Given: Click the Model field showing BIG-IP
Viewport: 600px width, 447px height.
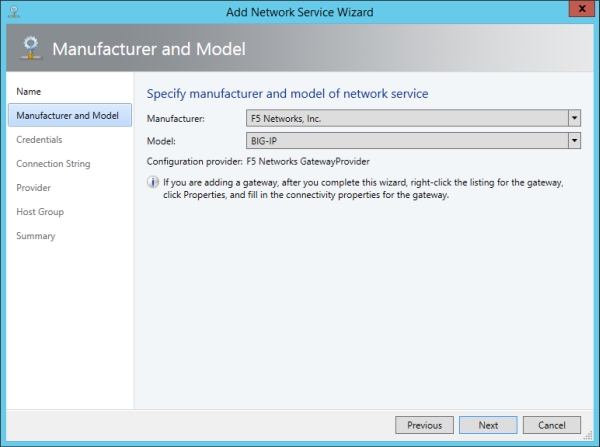Looking at the screenshot, I should tap(405, 141).
